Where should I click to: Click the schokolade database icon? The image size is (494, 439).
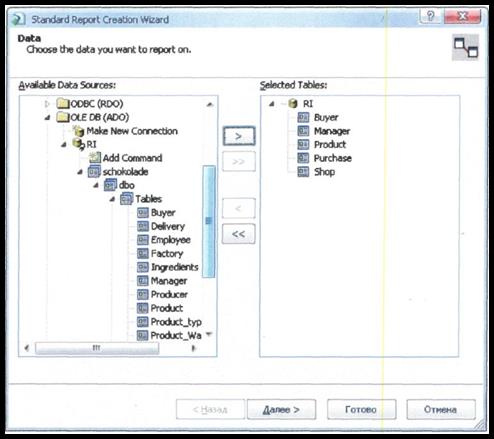[94, 171]
